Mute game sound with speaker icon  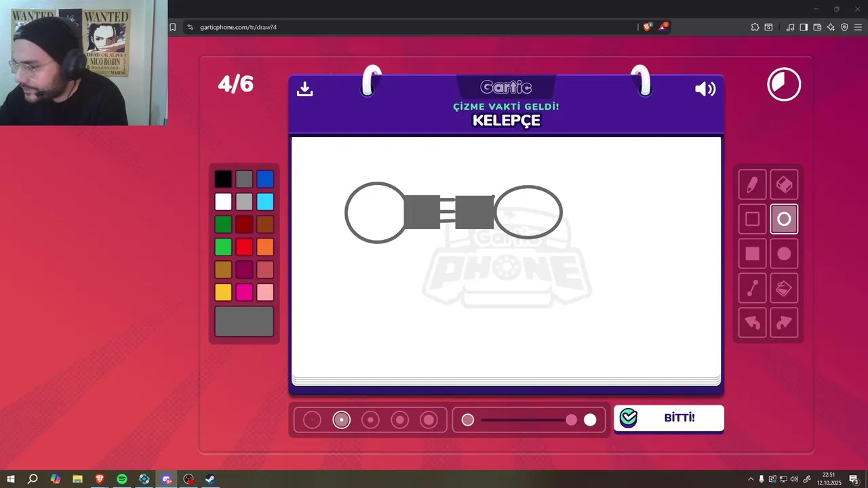click(x=705, y=89)
